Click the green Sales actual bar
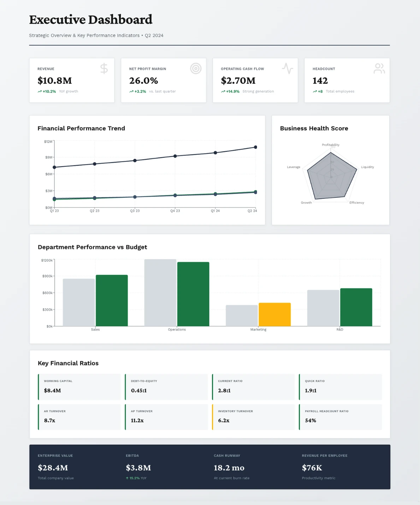This screenshot has height=505, width=420. pos(111,300)
